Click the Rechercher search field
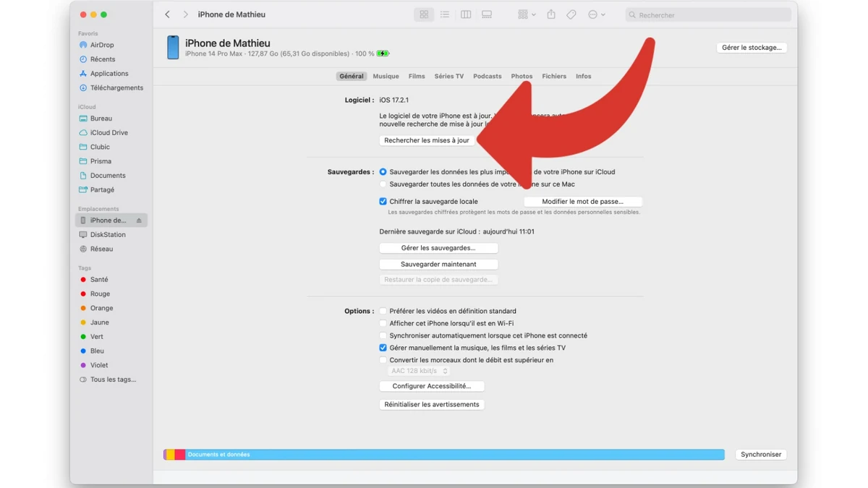The height and width of the screenshot is (488, 868). pos(708,14)
